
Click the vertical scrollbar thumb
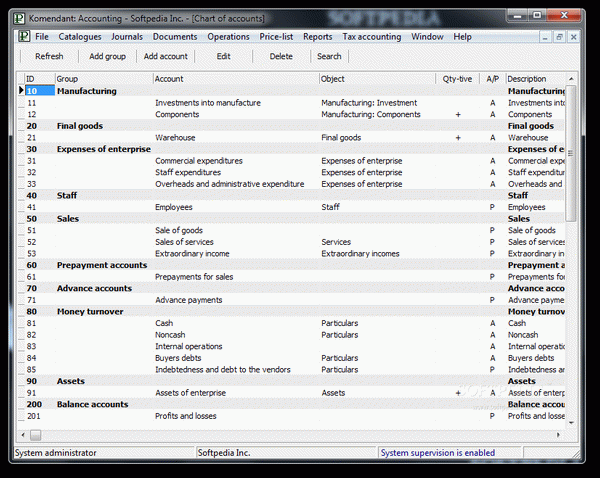point(571,153)
